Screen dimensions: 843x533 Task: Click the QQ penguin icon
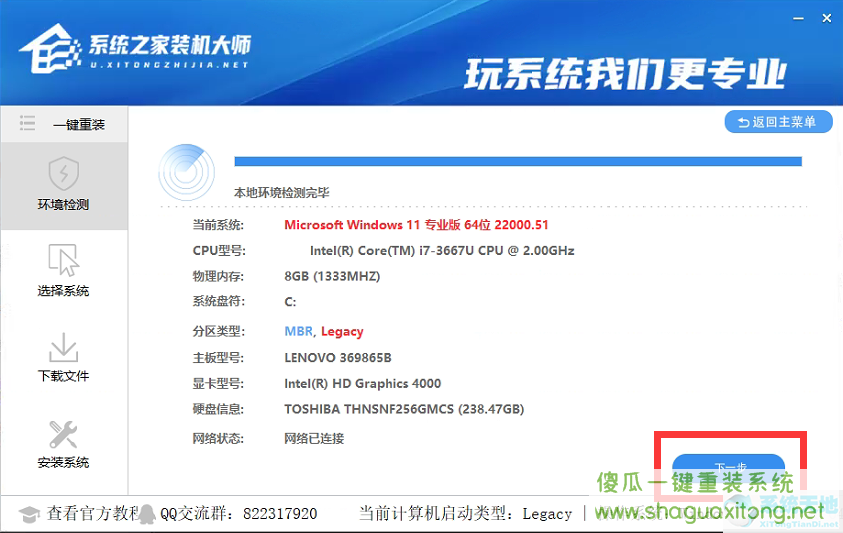click(x=147, y=515)
